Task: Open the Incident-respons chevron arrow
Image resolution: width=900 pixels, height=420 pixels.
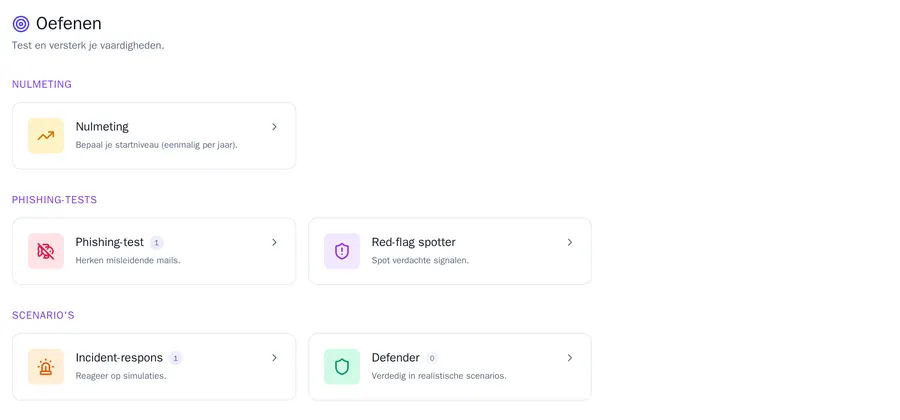Action: point(274,357)
